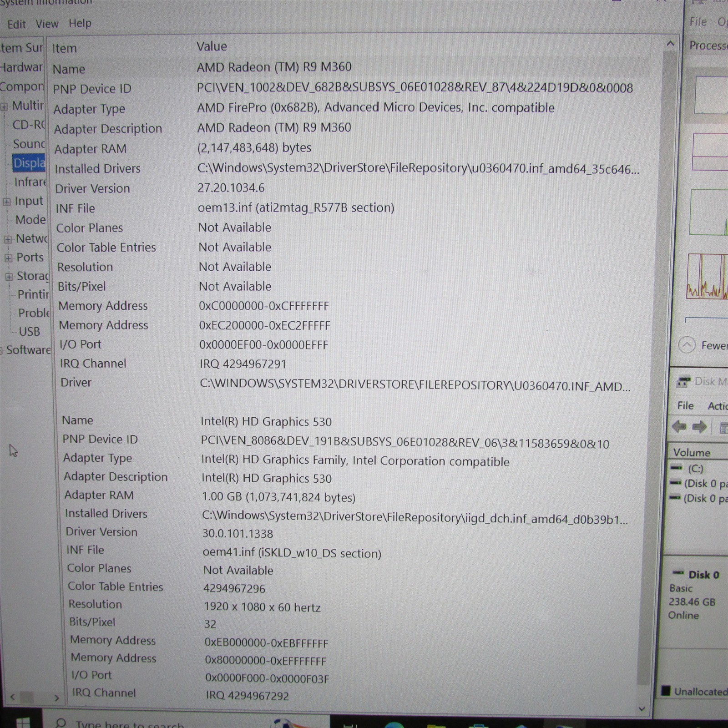728x728 pixels.
Task: Switch to the Task Manager Processes tab
Action: [x=708, y=45]
